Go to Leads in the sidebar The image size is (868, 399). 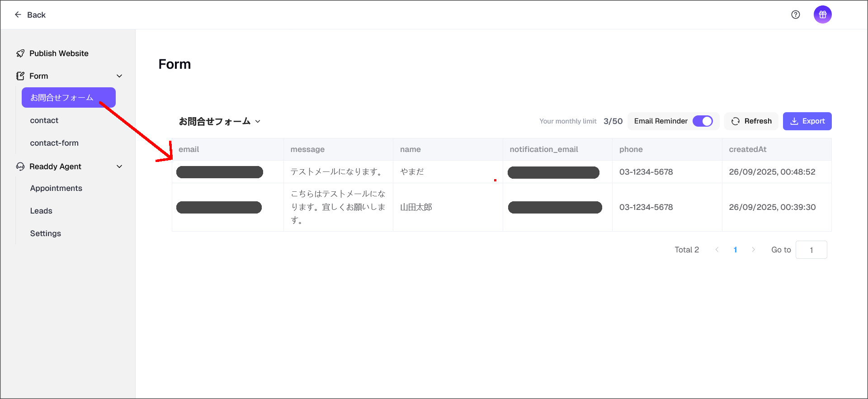point(41,211)
